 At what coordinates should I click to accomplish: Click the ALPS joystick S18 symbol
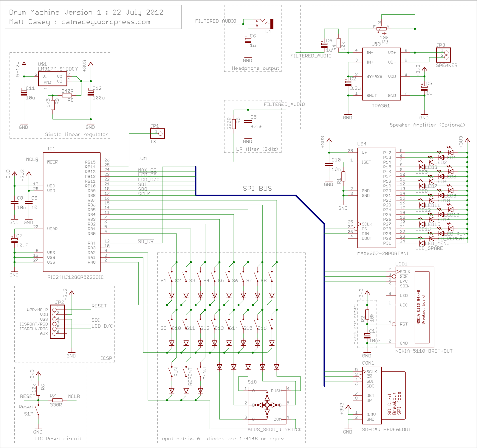(267, 405)
